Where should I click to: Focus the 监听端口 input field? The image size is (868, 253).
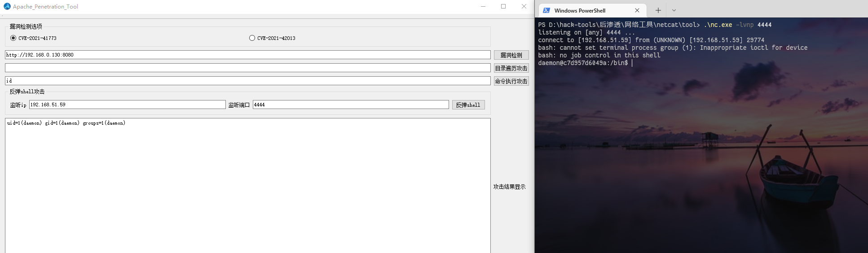click(351, 105)
